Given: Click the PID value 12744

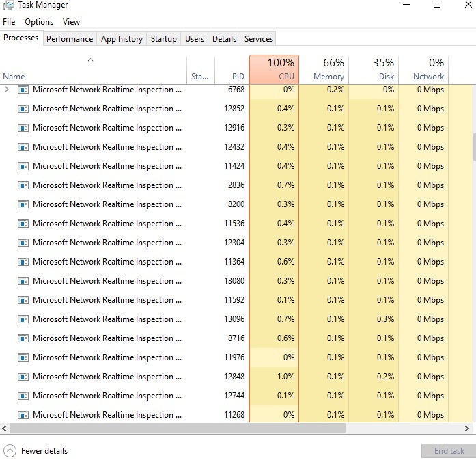Looking at the screenshot, I should pyautogui.click(x=234, y=396).
